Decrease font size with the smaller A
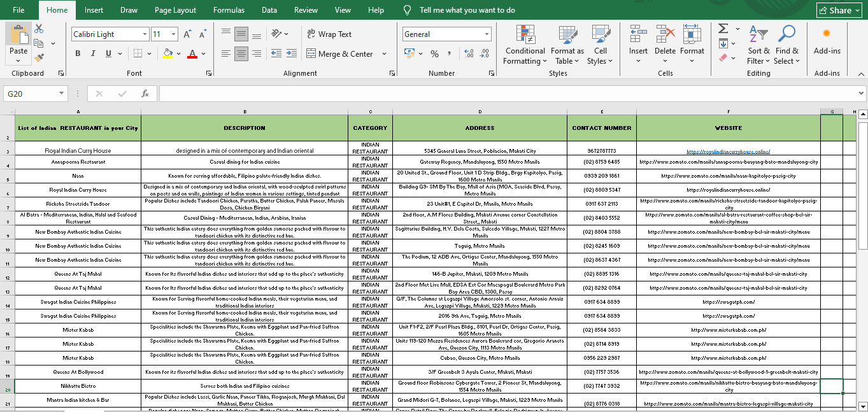Screen dimensions: 868x412 pyautogui.click(x=203, y=34)
